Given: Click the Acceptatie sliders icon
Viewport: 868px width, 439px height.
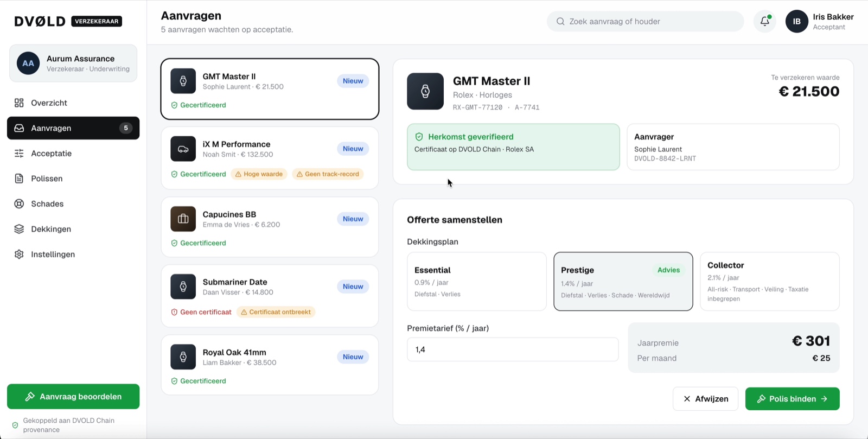Looking at the screenshot, I should coord(19,153).
